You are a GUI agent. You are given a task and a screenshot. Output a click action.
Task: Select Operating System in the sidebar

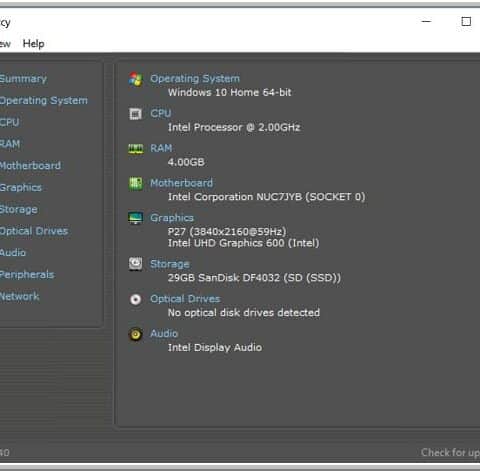tap(44, 101)
